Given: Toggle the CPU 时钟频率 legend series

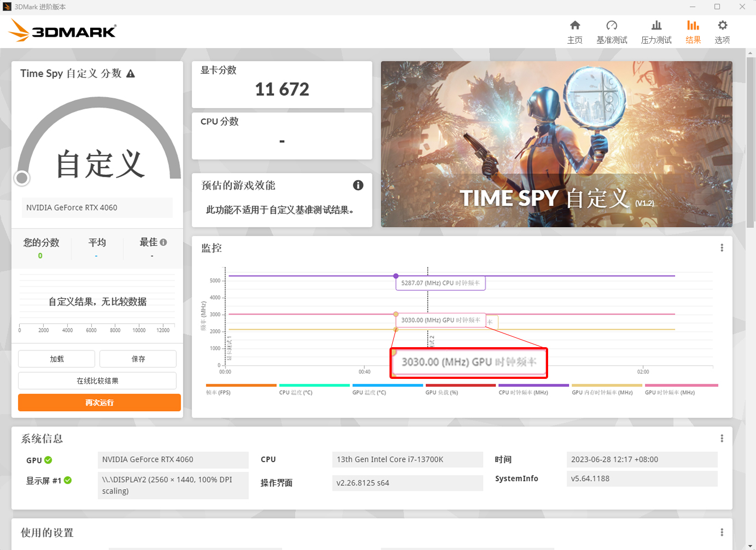Looking at the screenshot, I should 534,389.
